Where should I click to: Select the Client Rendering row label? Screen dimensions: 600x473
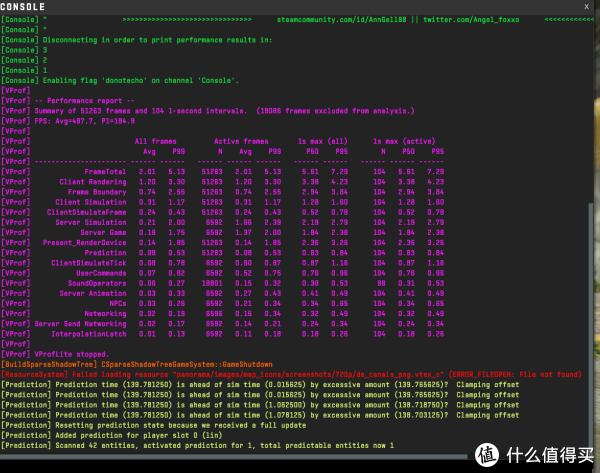(x=93, y=182)
